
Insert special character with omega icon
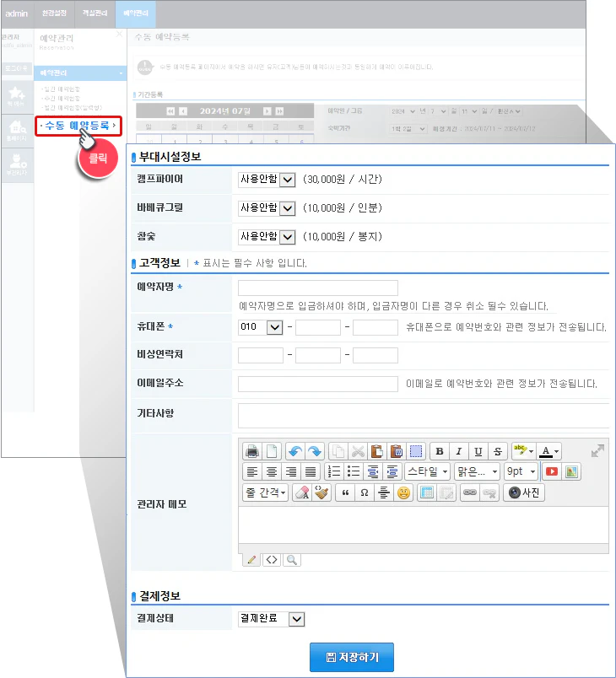coord(365,492)
